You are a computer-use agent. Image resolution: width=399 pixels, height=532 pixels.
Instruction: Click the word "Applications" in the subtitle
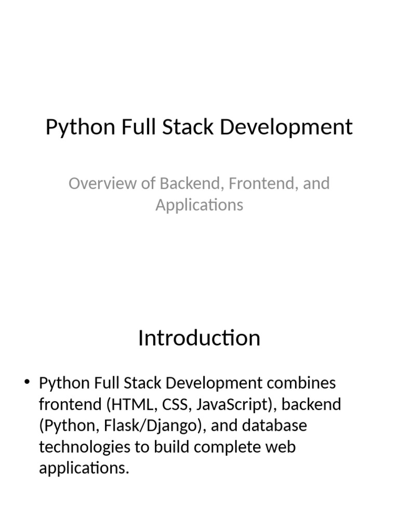[199, 205]
